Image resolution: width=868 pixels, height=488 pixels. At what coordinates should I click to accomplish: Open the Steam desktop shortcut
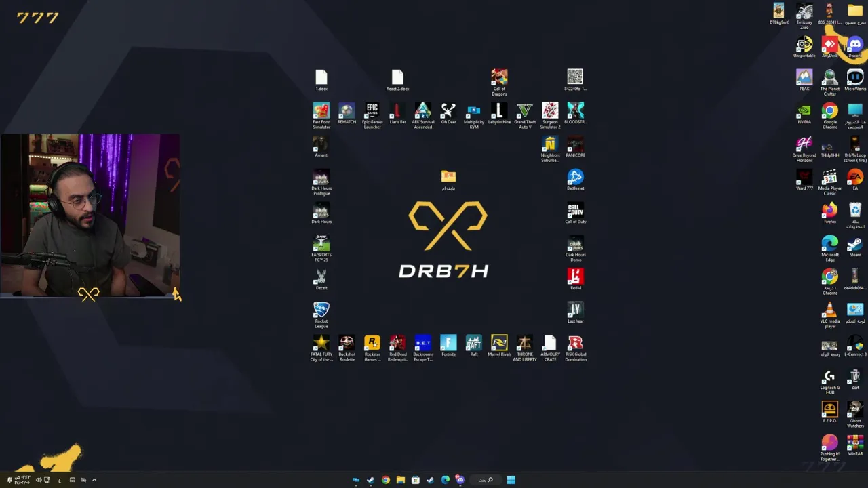coord(854,246)
